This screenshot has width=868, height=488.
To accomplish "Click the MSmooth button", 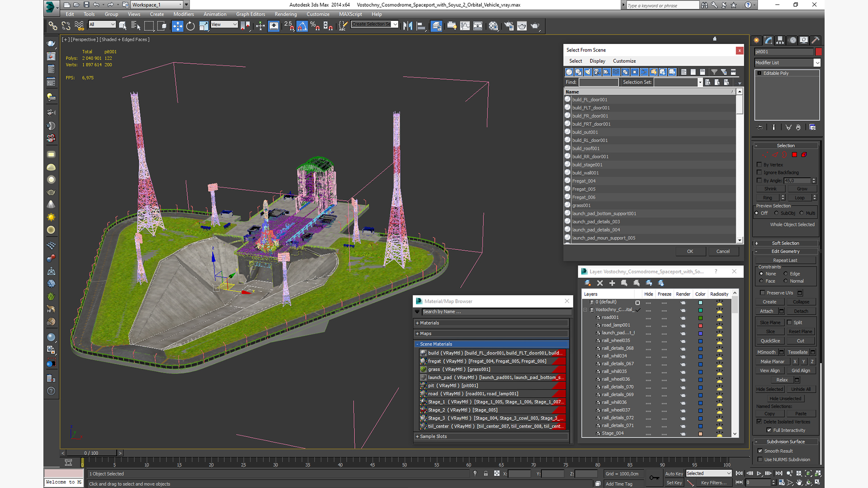I will click(766, 352).
